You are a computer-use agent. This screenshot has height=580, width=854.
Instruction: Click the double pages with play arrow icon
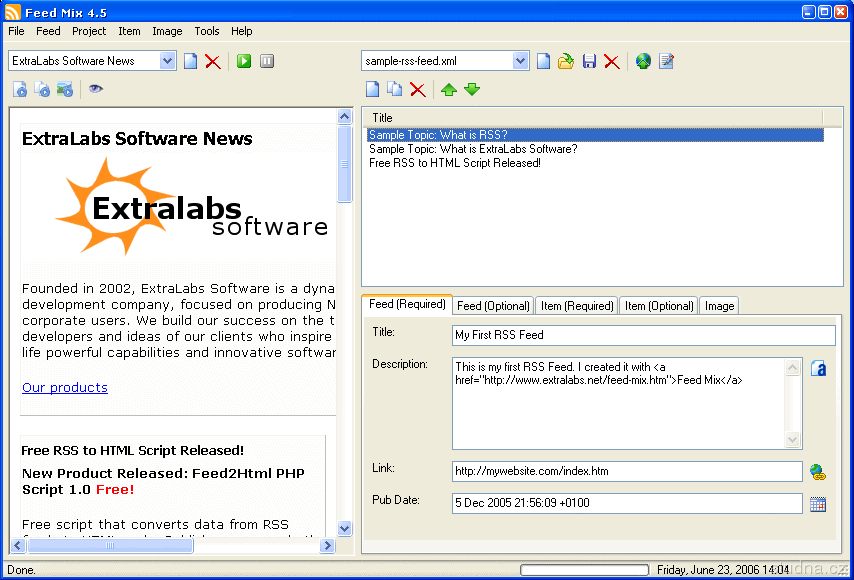click(42, 89)
